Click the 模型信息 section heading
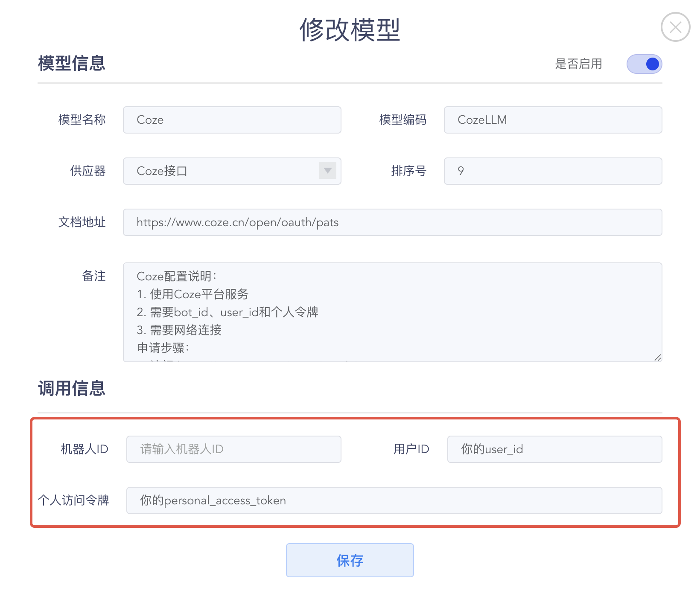 pos(72,63)
